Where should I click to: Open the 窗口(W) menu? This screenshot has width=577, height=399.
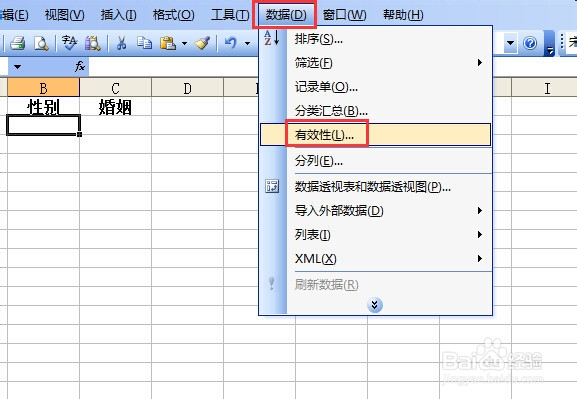click(x=344, y=15)
